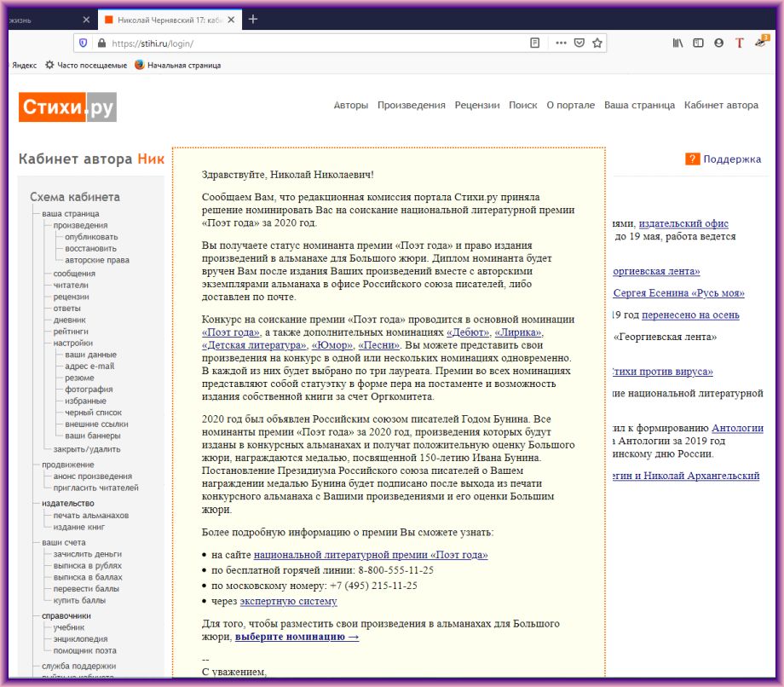Open 'читатели' in cabinet tree
Image resolution: width=784 pixels, height=687 pixels.
(71, 285)
